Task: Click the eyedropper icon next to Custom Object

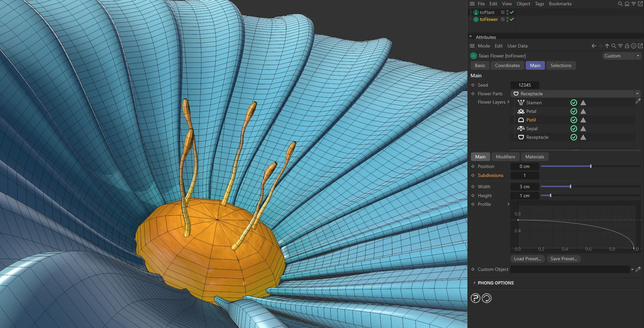Action: (638, 269)
